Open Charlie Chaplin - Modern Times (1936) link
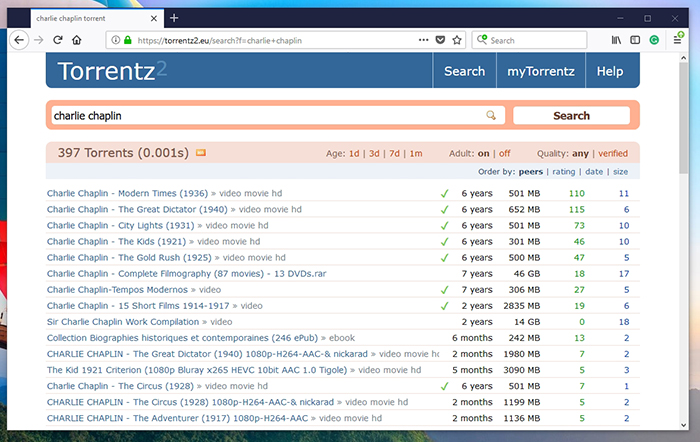 127,193
